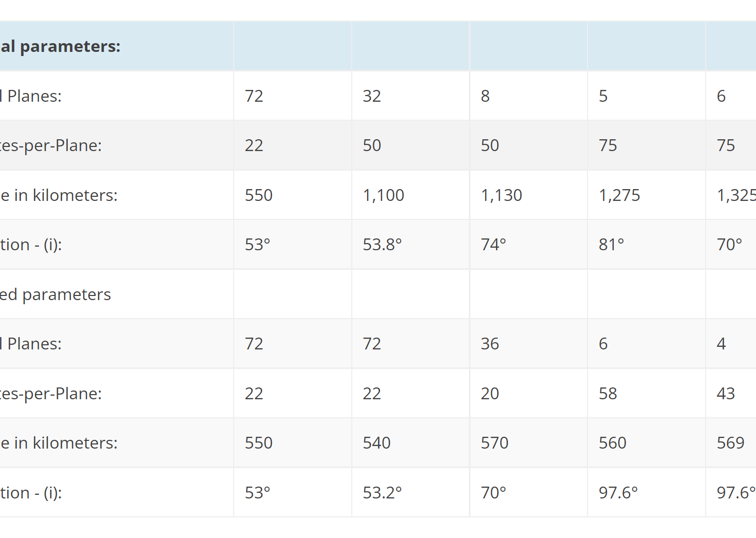Select the 1,275 altitude cell
Screen dimensions: 756x538
(647, 195)
